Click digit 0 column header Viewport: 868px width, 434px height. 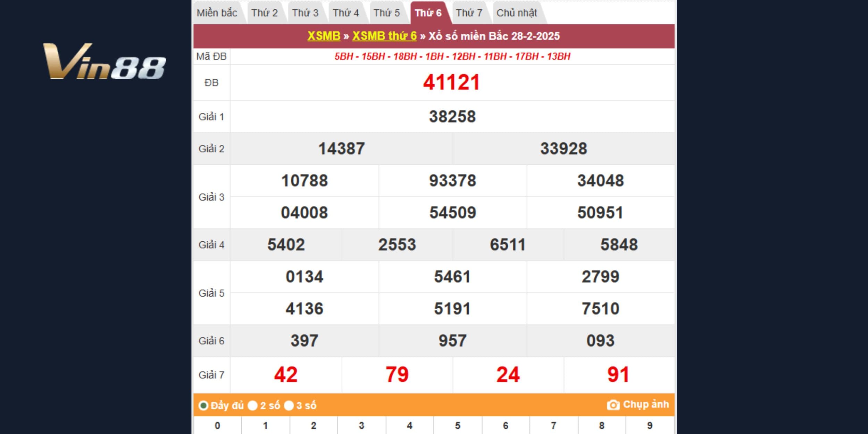pos(217,426)
